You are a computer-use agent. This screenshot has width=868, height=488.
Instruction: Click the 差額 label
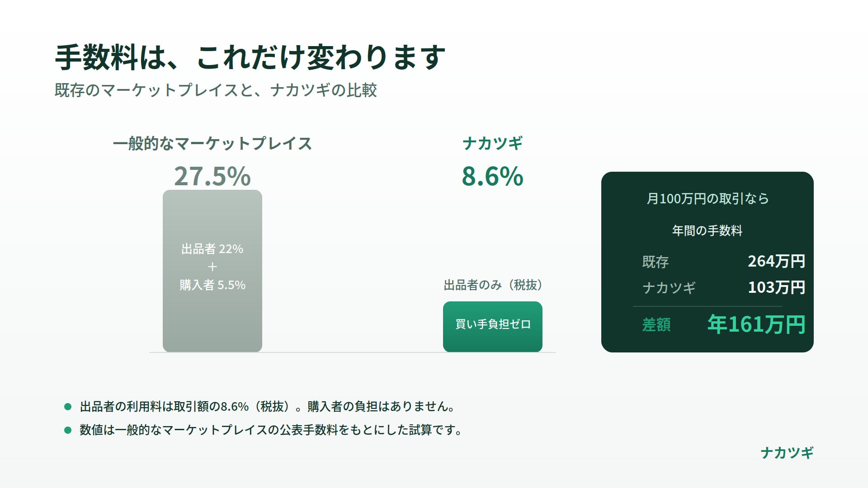pyautogui.click(x=656, y=324)
